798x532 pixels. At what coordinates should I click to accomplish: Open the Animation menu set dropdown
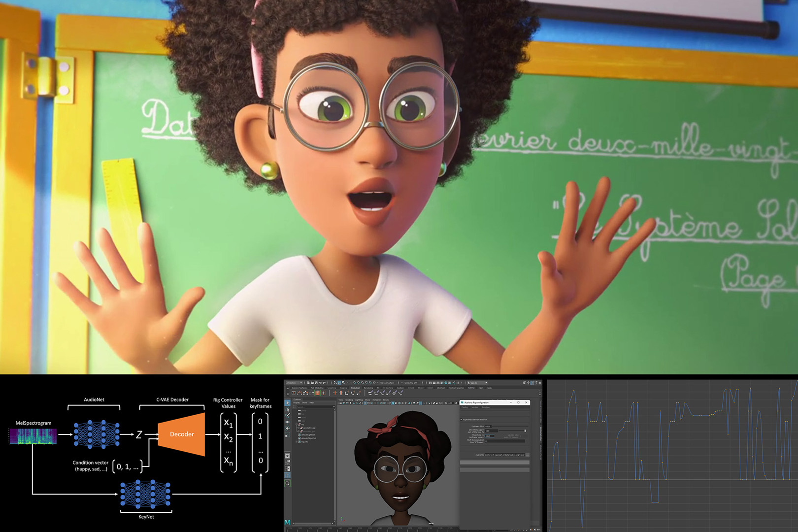(295, 383)
